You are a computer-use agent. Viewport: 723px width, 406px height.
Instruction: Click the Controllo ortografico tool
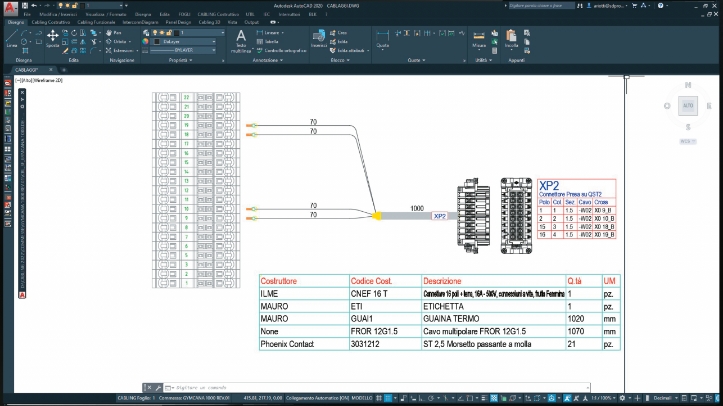pyautogui.click(x=281, y=50)
